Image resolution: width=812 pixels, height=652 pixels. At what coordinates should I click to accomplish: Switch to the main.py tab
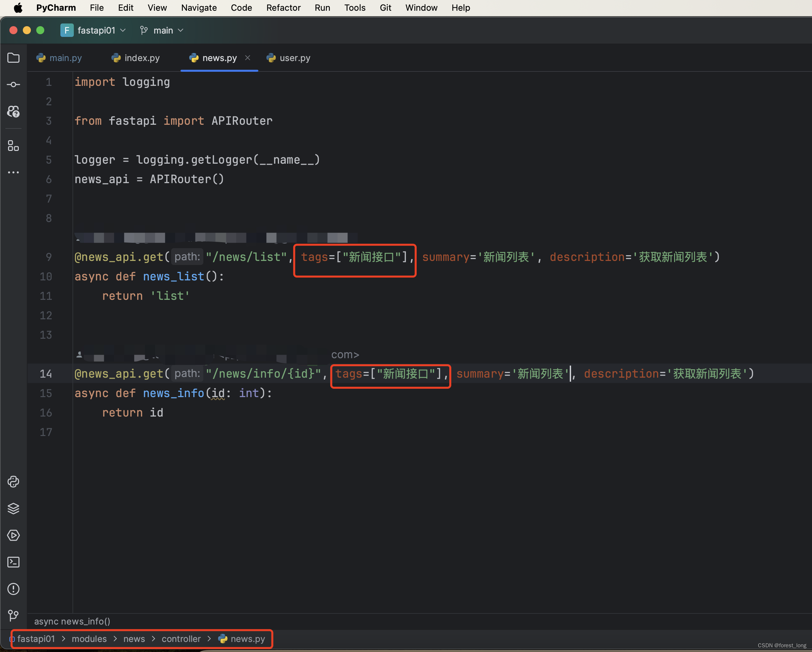click(65, 58)
